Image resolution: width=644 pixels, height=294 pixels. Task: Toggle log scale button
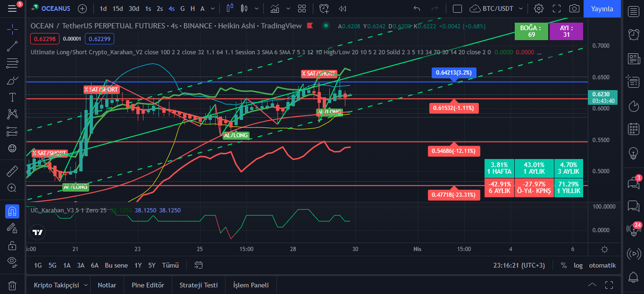point(577,265)
